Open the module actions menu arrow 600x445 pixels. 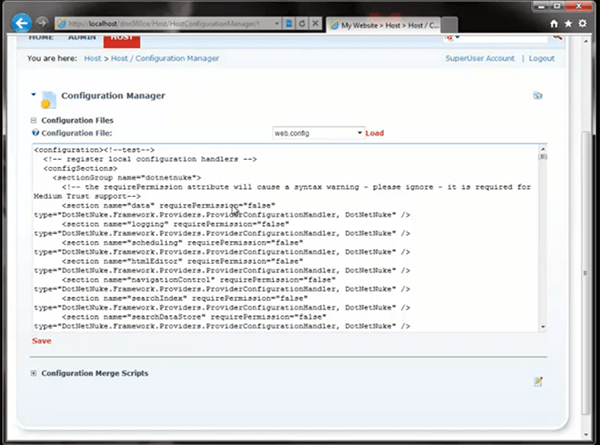click(x=34, y=94)
